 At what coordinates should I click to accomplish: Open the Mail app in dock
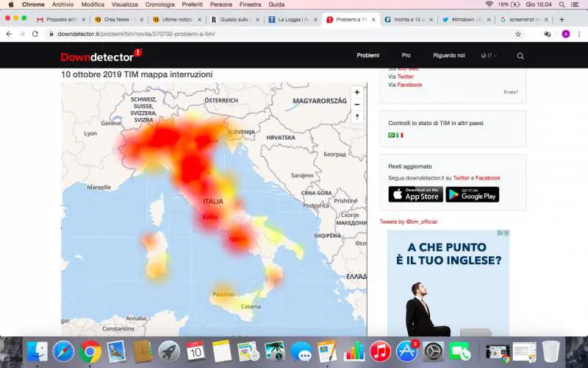click(x=116, y=352)
